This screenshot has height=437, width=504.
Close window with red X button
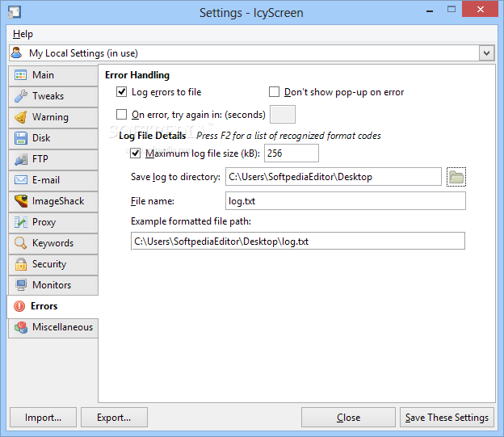(481, 10)
